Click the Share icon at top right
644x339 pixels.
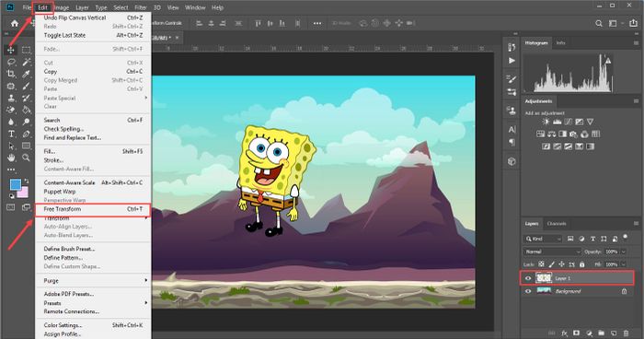(x=633, y=23)
